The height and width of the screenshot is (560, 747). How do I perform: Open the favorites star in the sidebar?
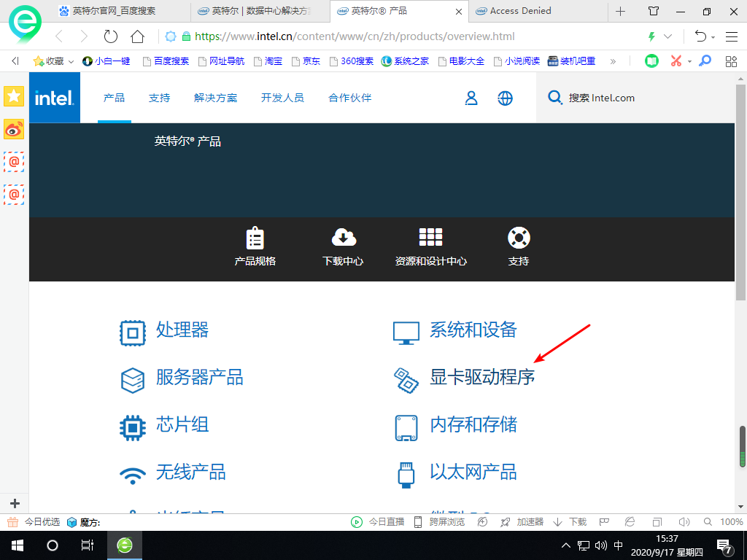coord(14,96)
